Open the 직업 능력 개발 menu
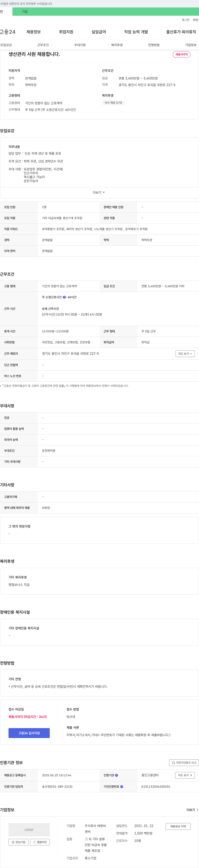The height and width of the screenshot is (868, 199). tap(136, 32)
